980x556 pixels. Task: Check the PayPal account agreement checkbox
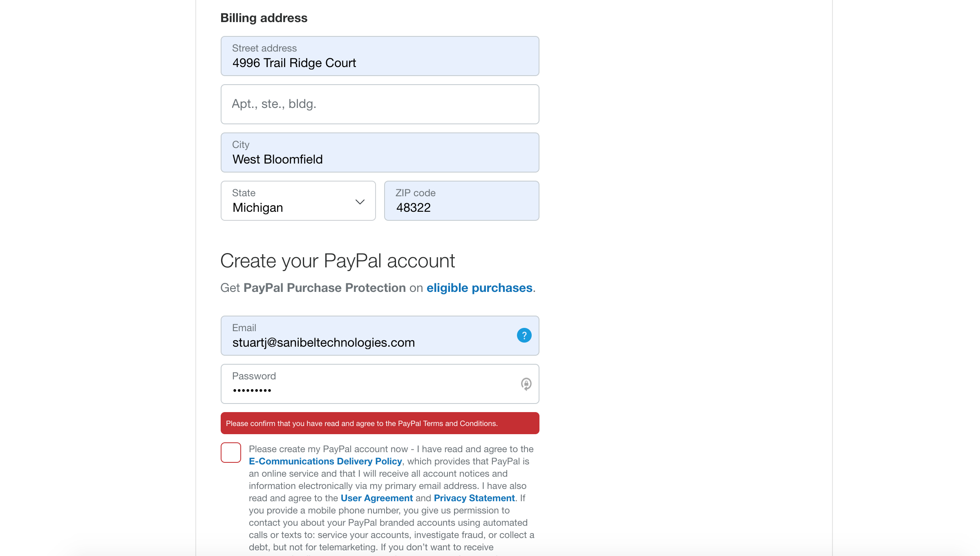(231, 453)
